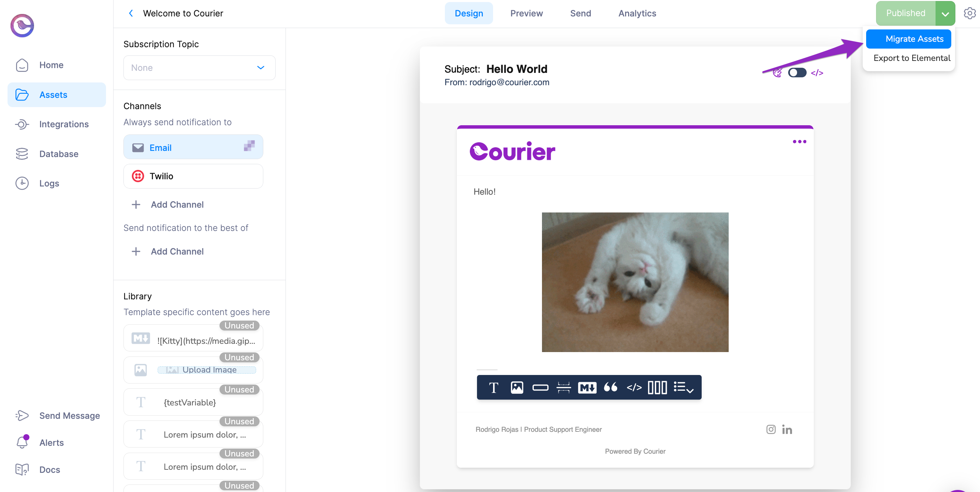Insert a Markdown block
980x492 pixels.
587,388
